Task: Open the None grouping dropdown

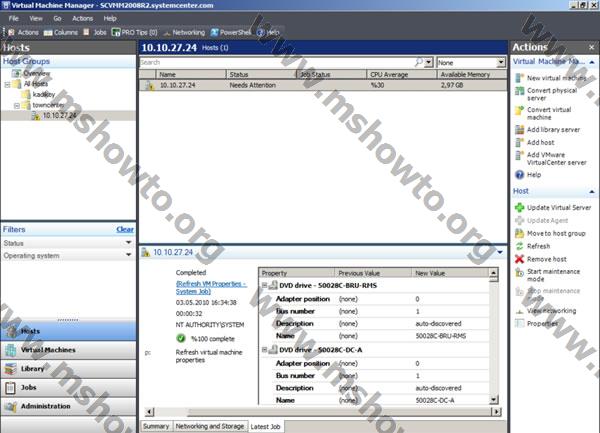Action: click(501, 62)
